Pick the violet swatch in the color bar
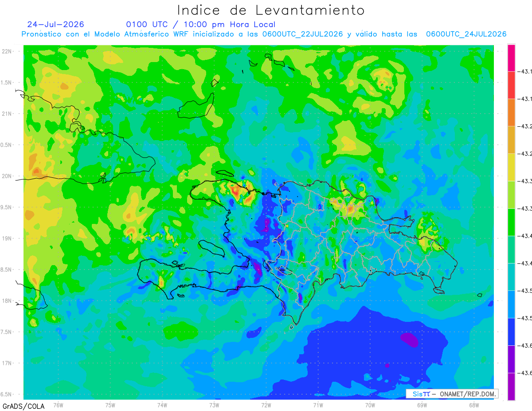This screenshot has width=532, height=411. (x=511, y=359)
